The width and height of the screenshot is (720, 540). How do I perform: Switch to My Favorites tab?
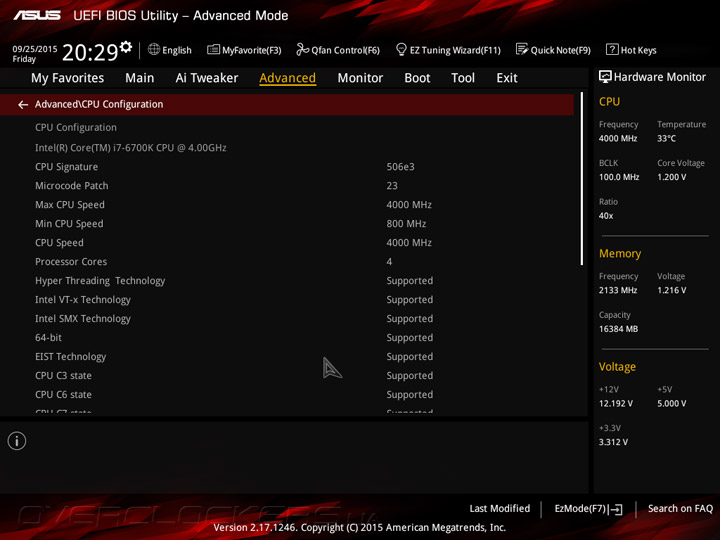coord(68,78)
